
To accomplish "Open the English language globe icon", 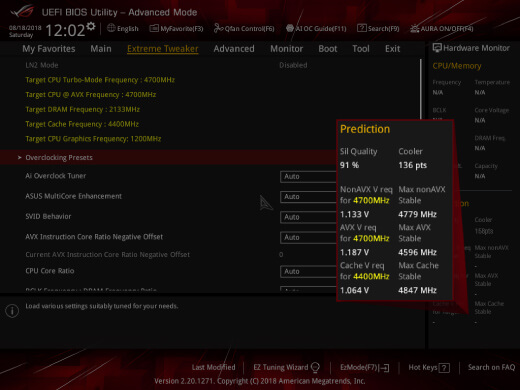I will (111, 28).
